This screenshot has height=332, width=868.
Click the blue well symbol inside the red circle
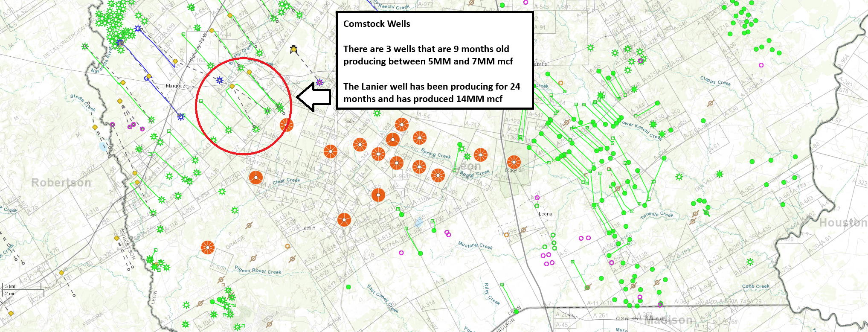click(220, 80)
